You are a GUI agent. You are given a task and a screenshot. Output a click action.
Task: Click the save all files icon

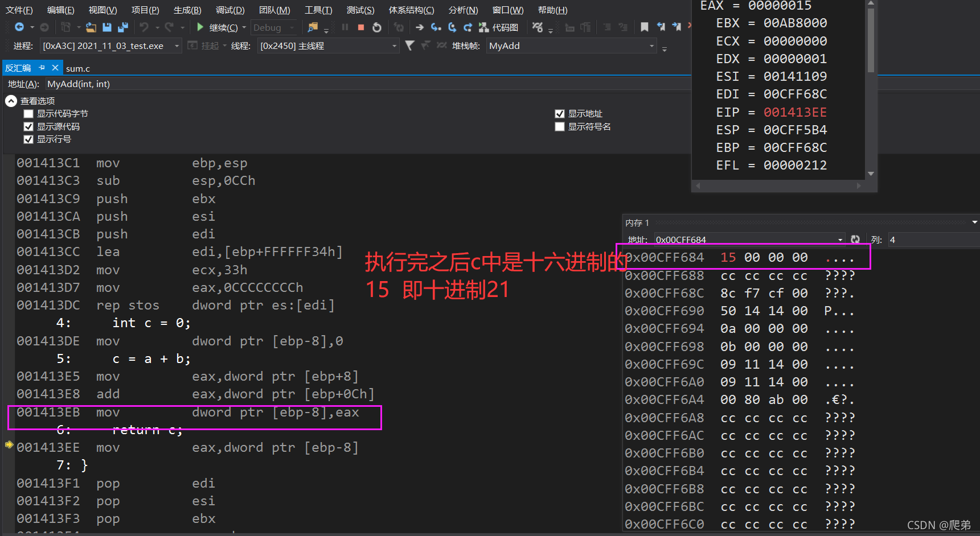(x=122, y=27)
